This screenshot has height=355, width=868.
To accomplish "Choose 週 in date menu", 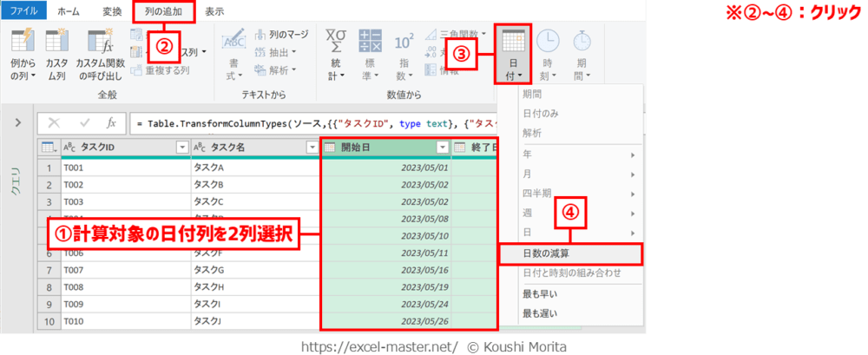I will click(580, 213).
